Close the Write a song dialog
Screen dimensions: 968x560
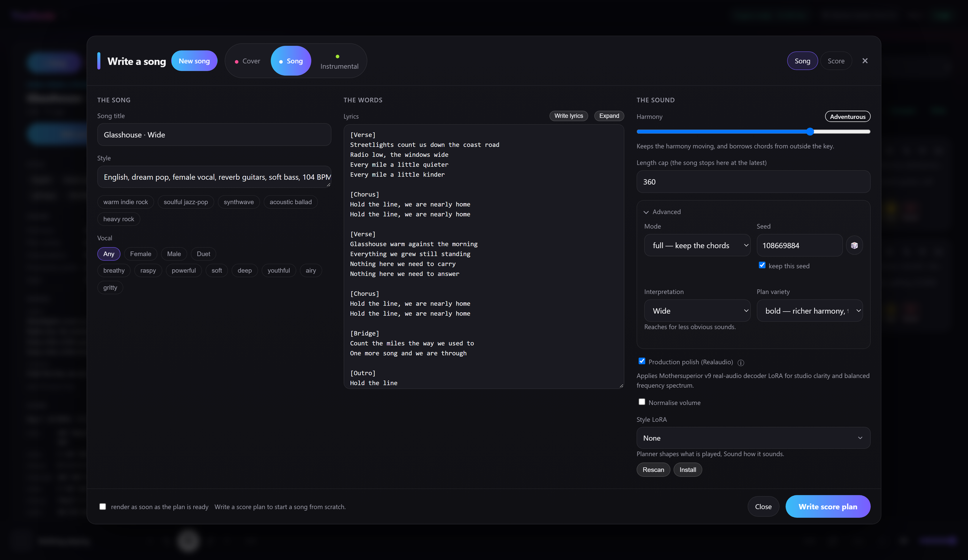(865, 61)
